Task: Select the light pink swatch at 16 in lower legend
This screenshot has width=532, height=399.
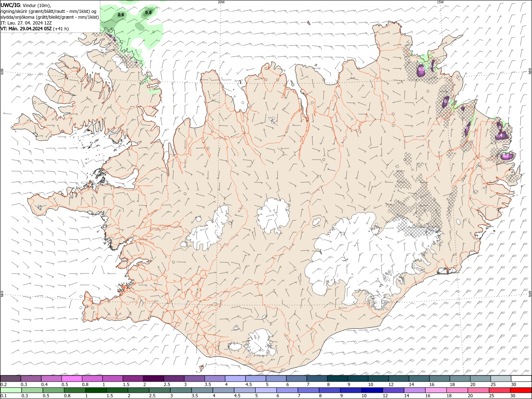Action: pos(436,390)
